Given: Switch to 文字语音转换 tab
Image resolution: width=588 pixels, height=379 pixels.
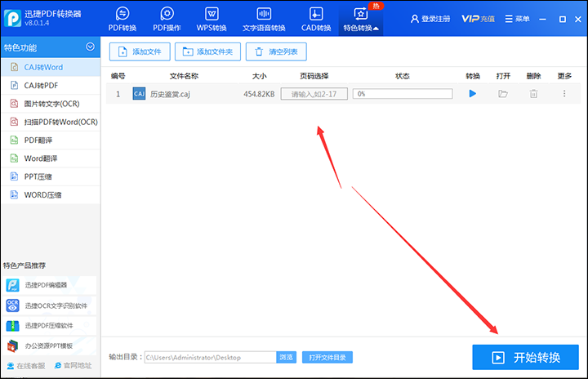Looking at the screenshot, I should point(264,19).
